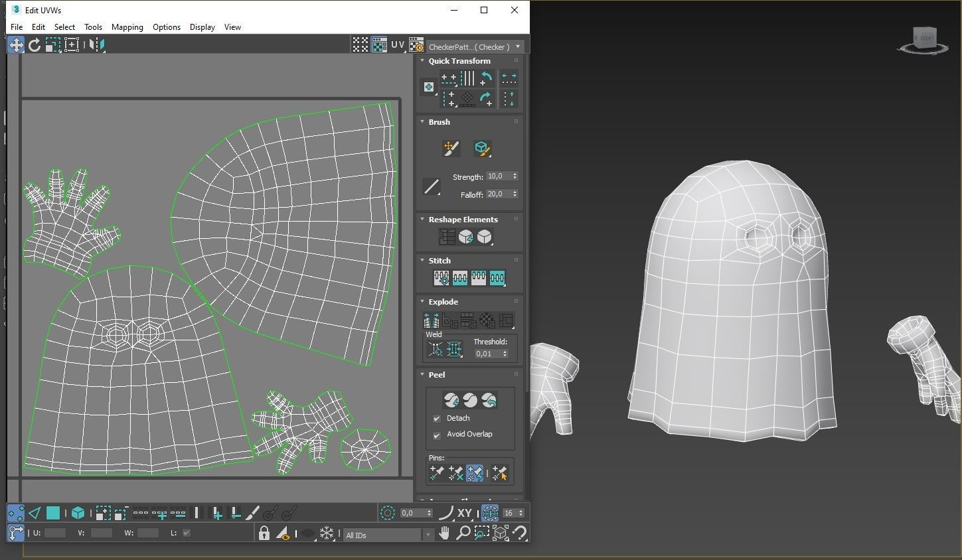
Task: Activate the Pan tool at the bottom
Action: pos(444,533)
